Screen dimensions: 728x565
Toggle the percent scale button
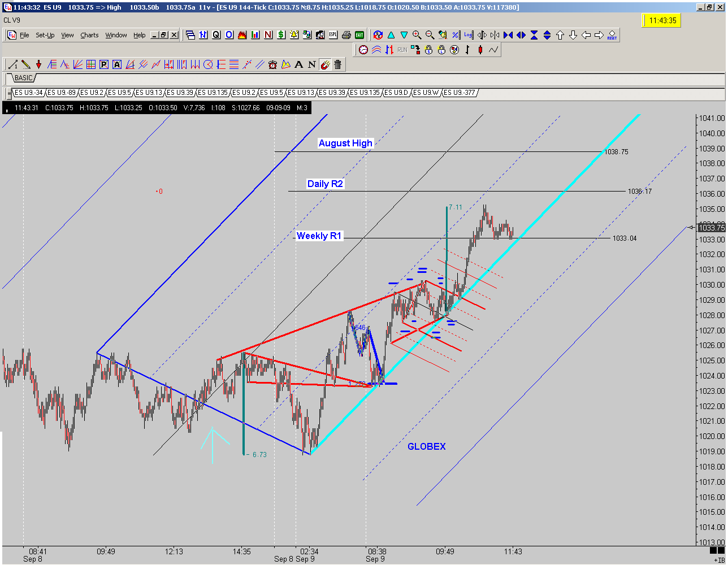(456, 35)
